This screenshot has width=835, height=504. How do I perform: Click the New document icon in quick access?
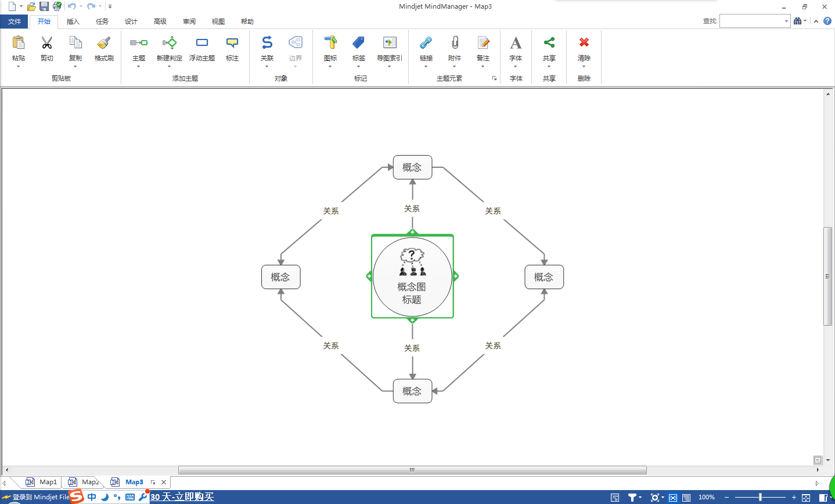click(12, 6)
